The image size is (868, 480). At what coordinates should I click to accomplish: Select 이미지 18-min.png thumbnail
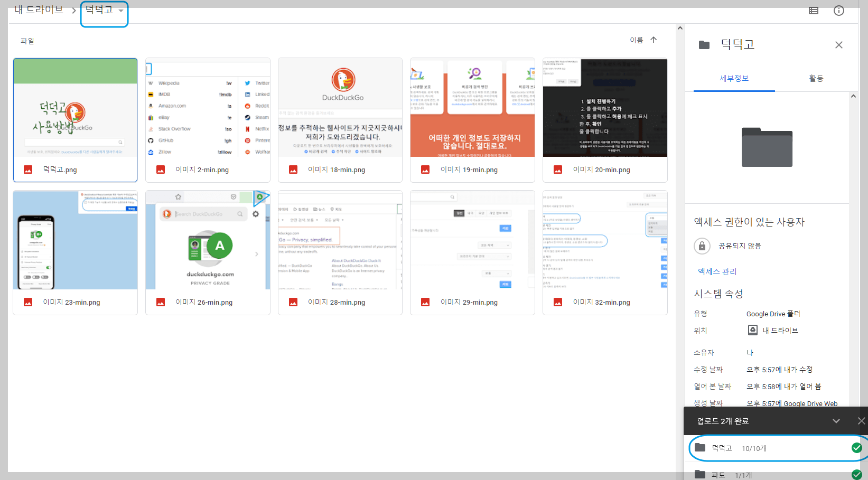click(340, 108)
